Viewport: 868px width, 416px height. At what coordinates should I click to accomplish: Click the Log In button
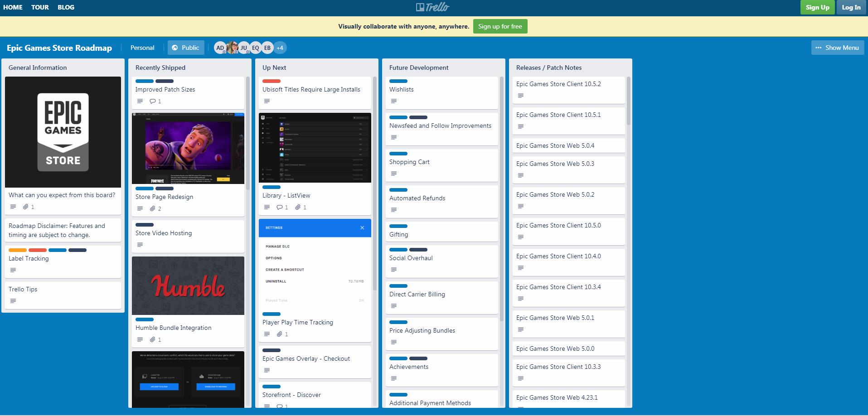pos(851,7)
